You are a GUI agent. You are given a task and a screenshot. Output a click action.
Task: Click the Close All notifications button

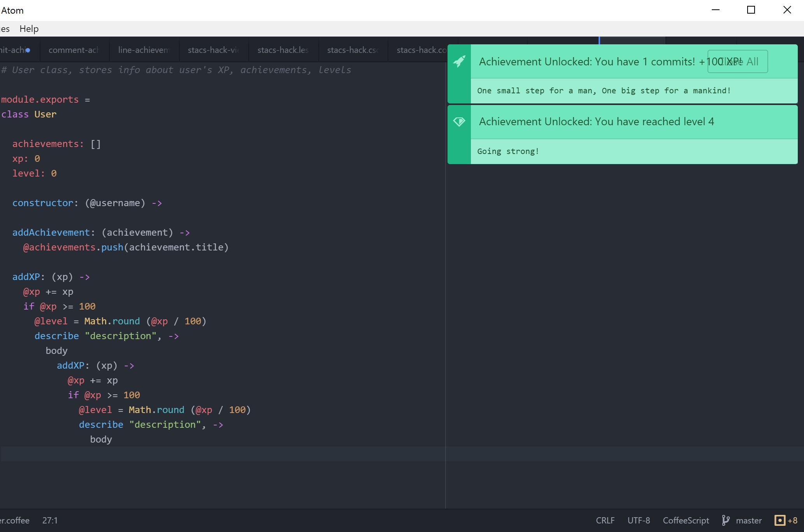point(737,61)
